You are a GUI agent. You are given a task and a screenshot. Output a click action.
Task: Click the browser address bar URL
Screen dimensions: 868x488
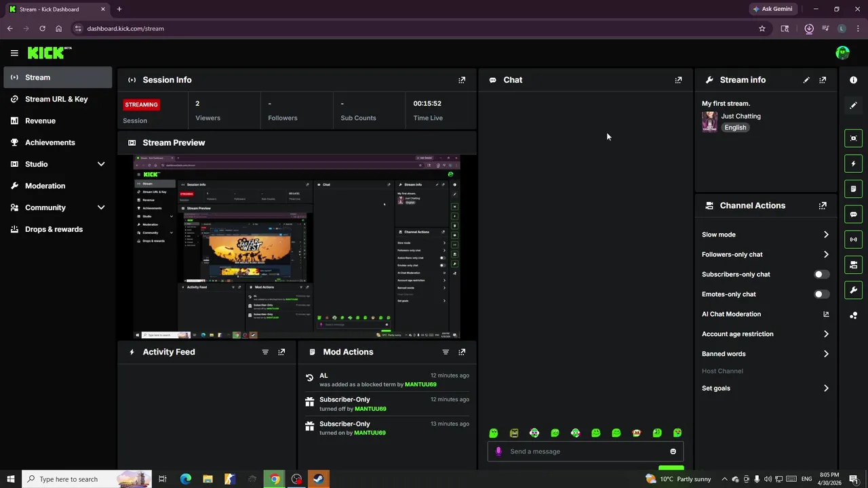(x=125, y=28)
